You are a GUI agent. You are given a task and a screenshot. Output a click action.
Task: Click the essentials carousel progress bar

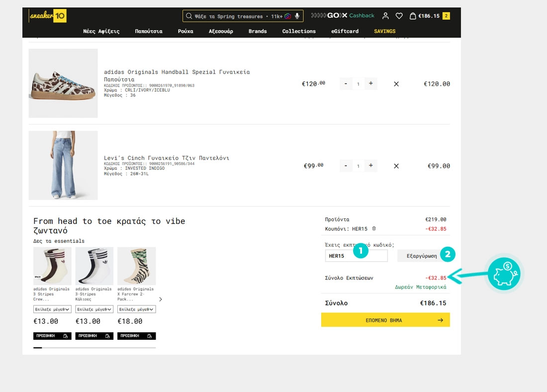tap(94, 348)
